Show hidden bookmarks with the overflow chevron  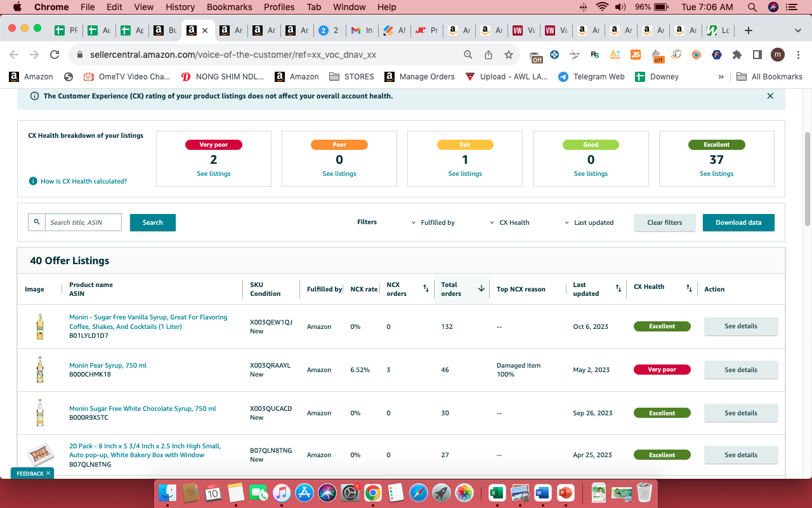[x=721, y=77]
